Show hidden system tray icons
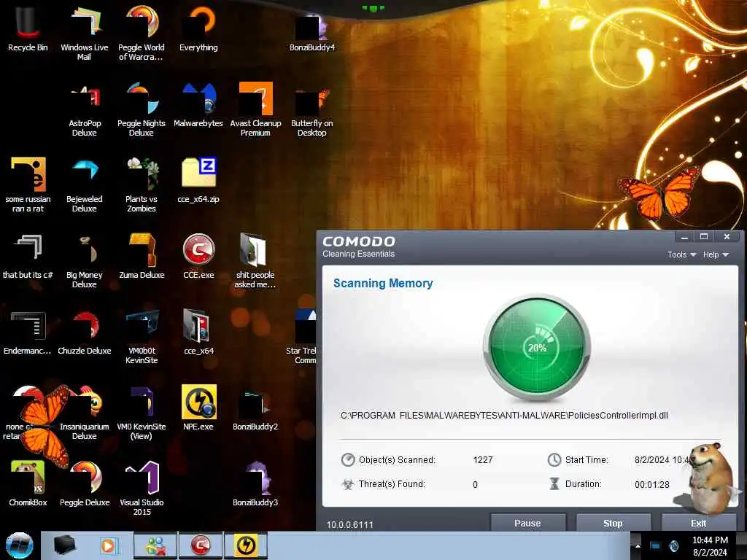 [x=637, y=545]
